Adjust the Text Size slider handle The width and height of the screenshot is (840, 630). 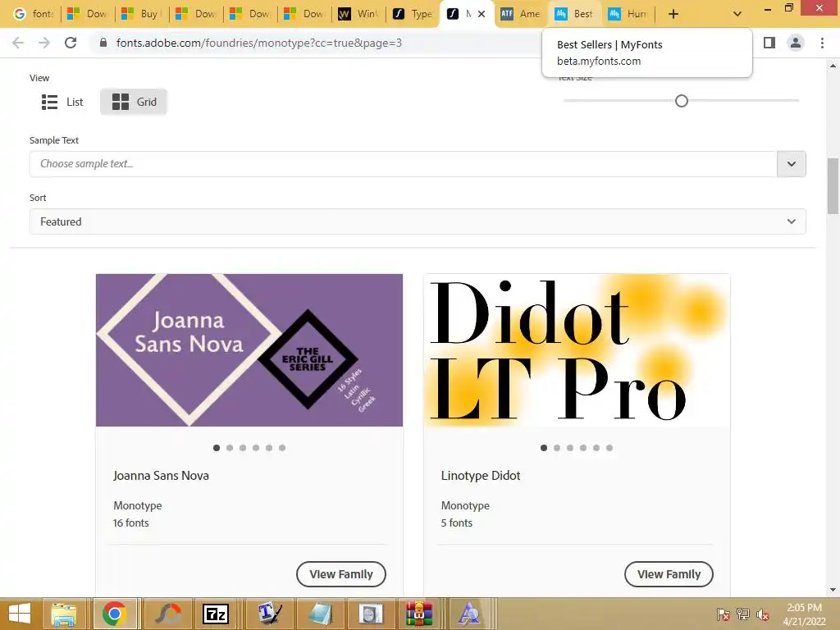[682, 101]
